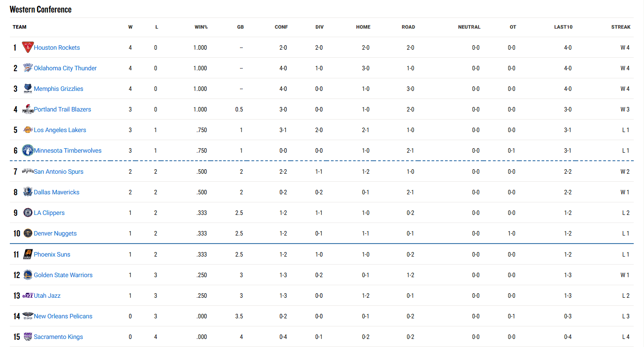
Task: Click the San Antonio Spurs logo
Action: coord(28,171)
